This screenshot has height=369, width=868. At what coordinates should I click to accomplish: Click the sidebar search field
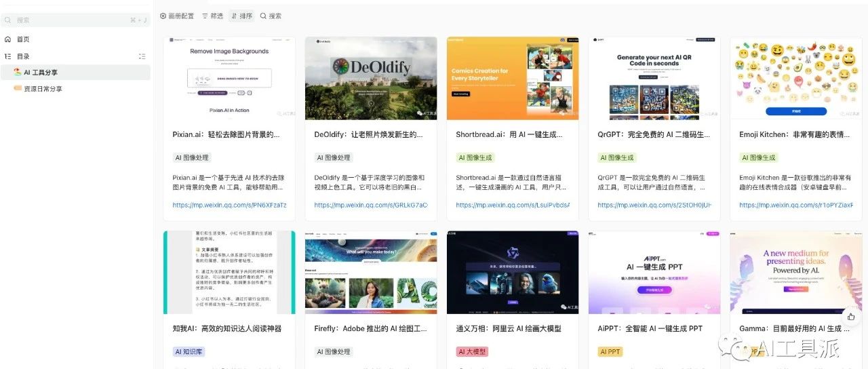[75, 20]
